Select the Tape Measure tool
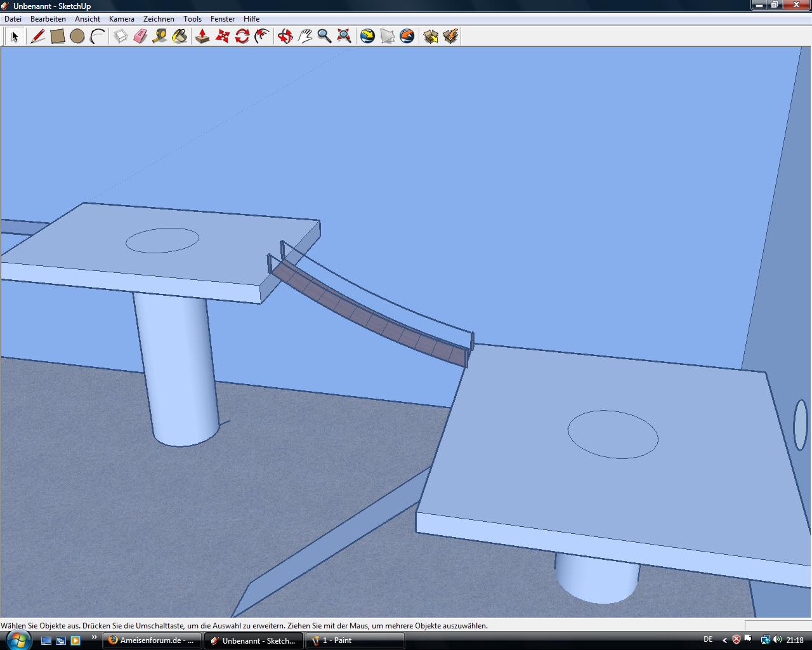 click(160, 36)
